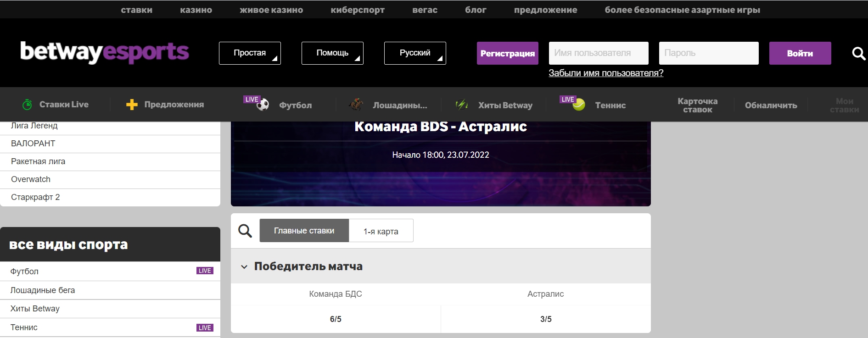Screen dimensions: 868x338
Task: Open киберспорт in the top menu
Action: click(358, 10)
